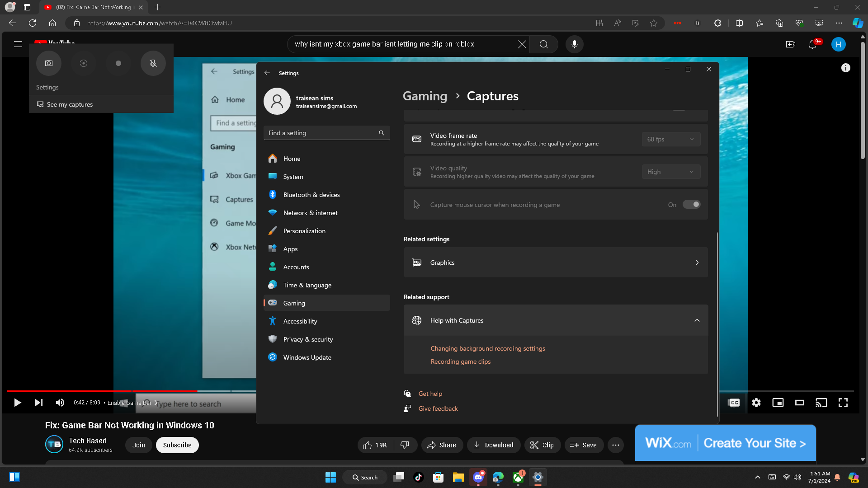The image size is (868, 488).
Task: Click Record last 30 seconds icon
Action: [x=84, y=63]
